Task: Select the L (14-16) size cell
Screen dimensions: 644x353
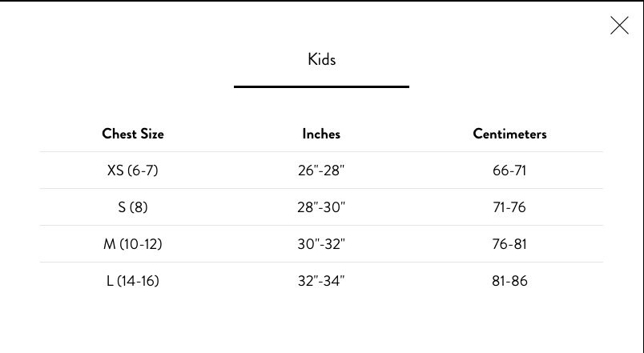Action: pos(133,281)
